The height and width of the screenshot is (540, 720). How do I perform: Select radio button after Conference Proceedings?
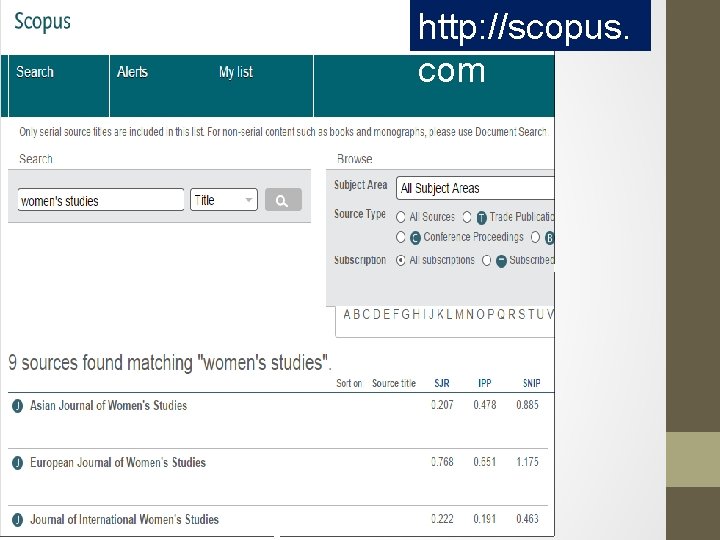click(x=535, y=237)
